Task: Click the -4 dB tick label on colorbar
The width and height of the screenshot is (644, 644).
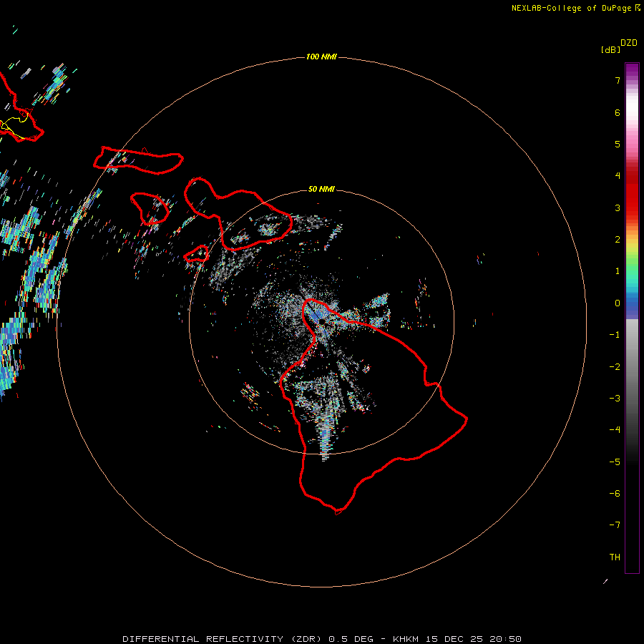Action: tap(615, 429)
